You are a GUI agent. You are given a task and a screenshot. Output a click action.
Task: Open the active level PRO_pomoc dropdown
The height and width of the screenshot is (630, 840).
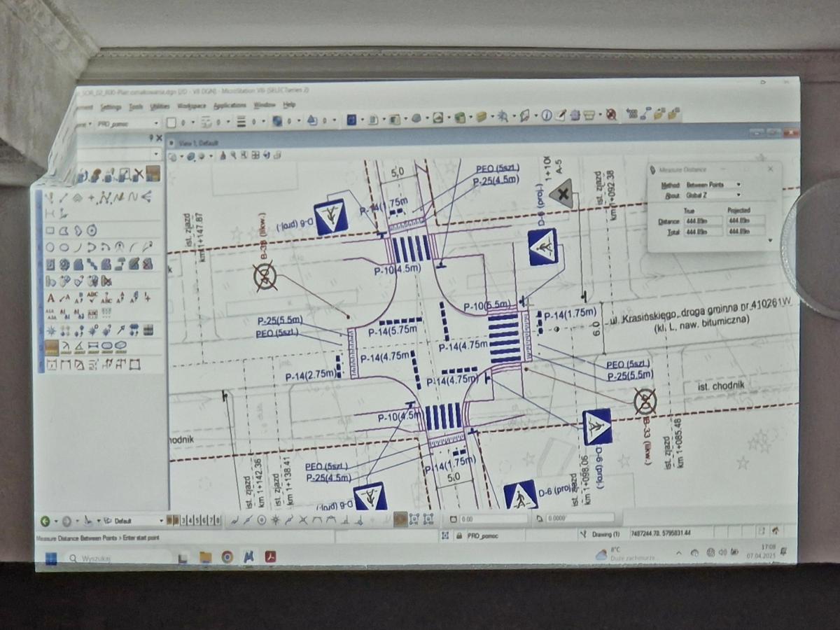pyautogui.click(x=127, y=122)
